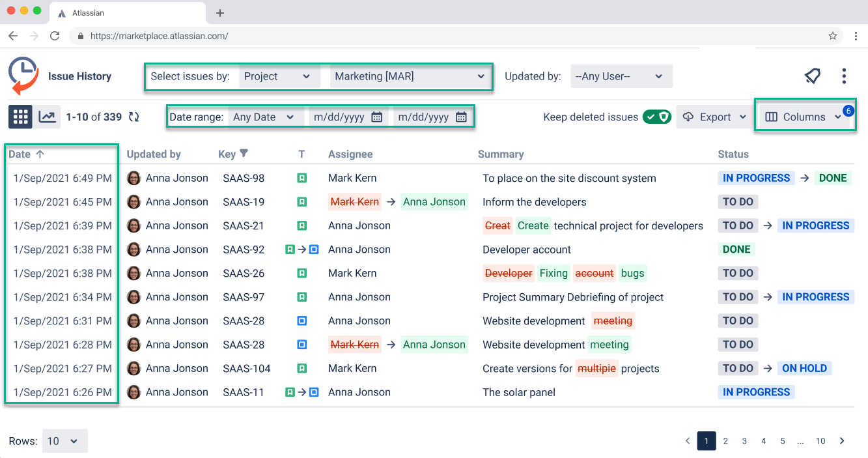Toggle the Date column sort order
Viewport: 868px width, 458px height.
(x=40, y=154)
